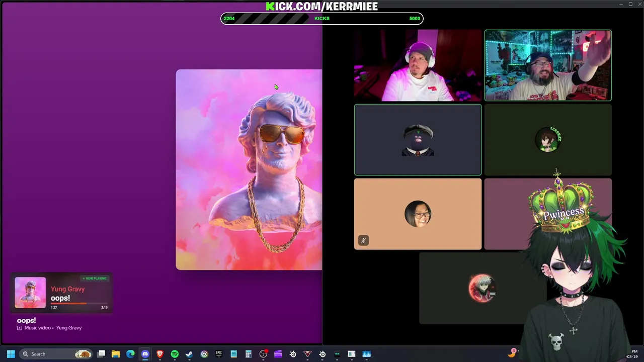644x362 pixels.
Task: Open Task View from the taskbar
Action: coord(101,354)
